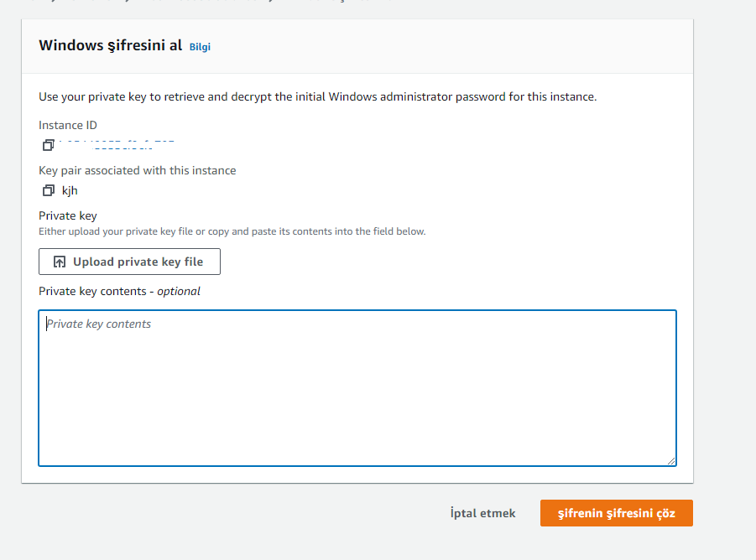Click the Private key contents placeholder text
This screenshot has width=756, height=560.
(x=98, y=324)
